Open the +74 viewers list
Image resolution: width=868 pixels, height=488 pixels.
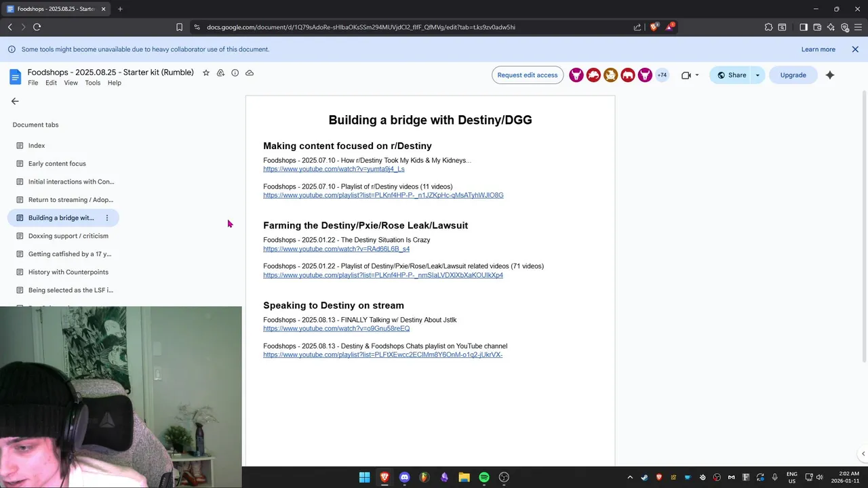662,75
